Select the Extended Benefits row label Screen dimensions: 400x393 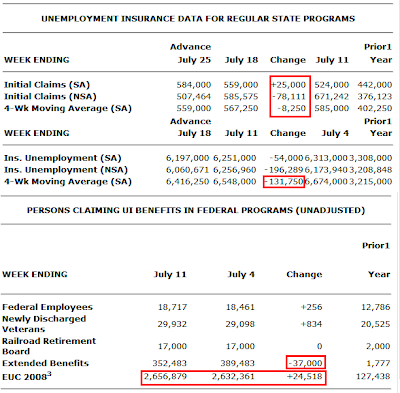pyautogui.click(x=45, y=363)
